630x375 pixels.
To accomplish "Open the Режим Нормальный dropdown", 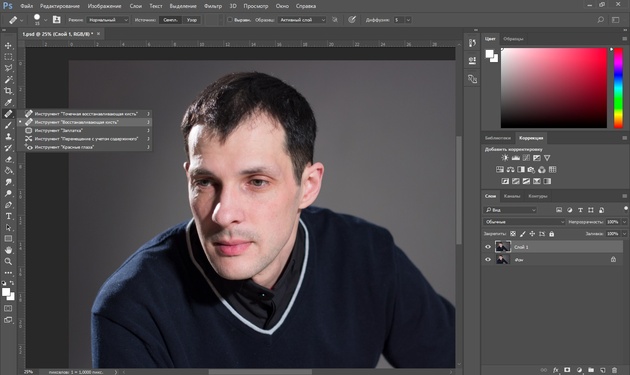I will point(108,20).
